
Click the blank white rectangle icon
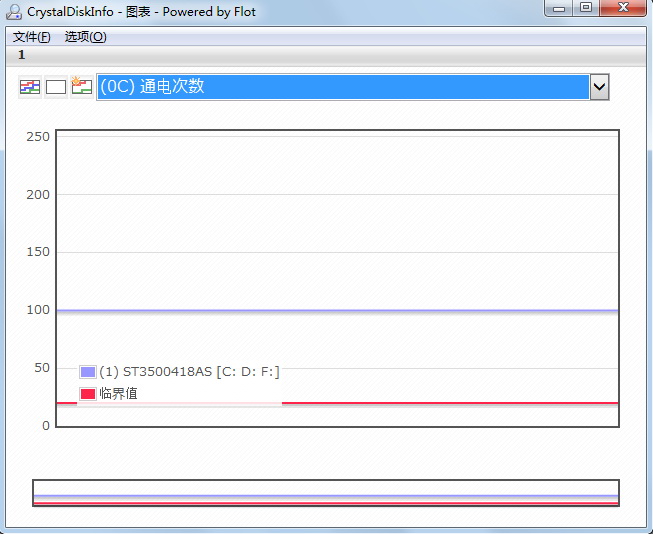tap(56, 87)
